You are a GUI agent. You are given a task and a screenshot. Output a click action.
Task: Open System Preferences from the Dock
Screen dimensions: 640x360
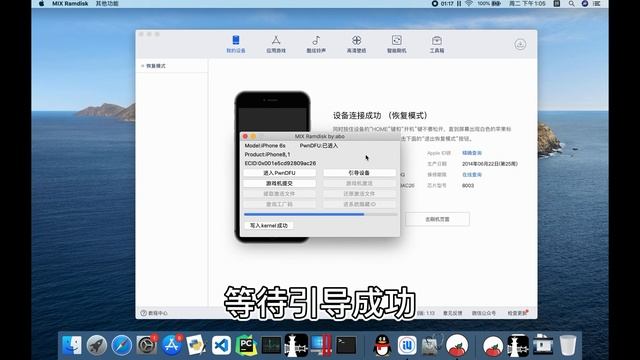[x=147, y=345]
